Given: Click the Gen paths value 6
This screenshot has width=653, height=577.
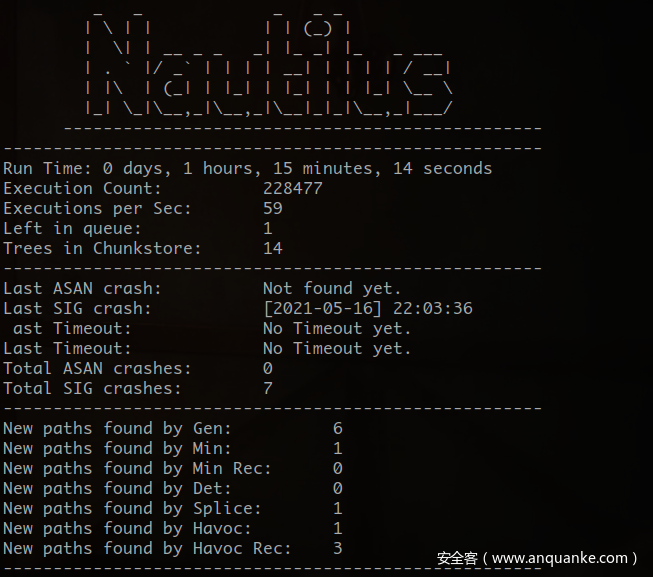Looking at the screenshot, I should pyautogui.click(x=338, y=428).
